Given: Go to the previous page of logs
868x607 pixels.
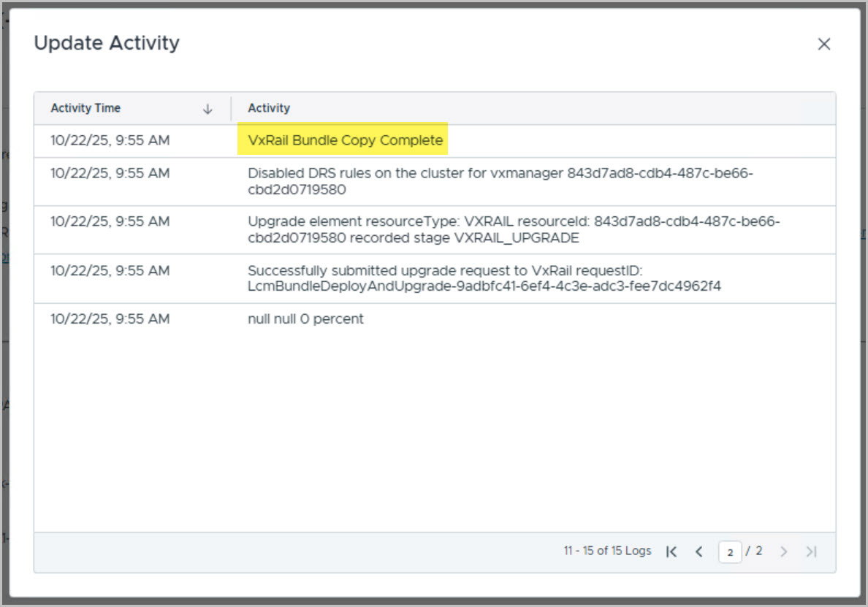Looking at the screenshot, I should tap(698, 551).
